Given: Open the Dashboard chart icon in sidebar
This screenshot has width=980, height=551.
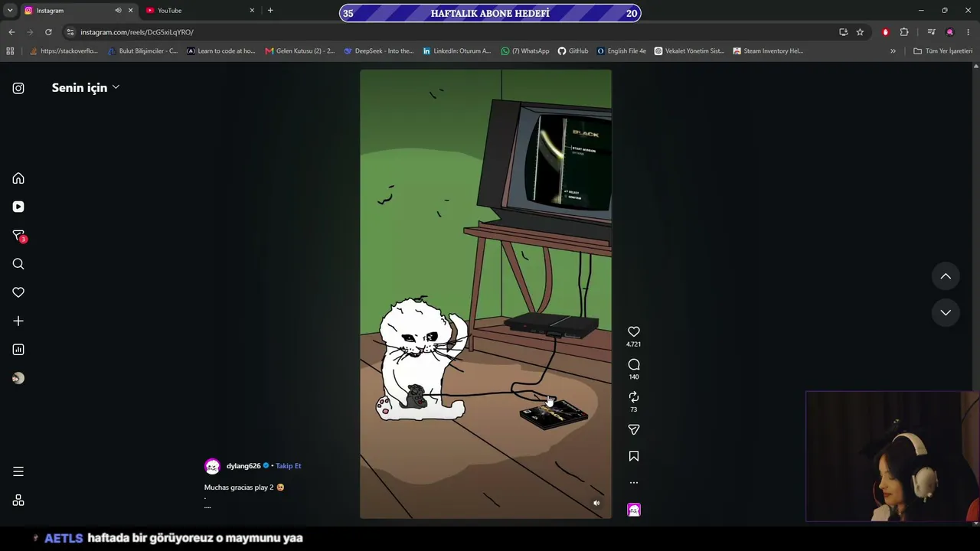Looking at the screenshot, I should click(x=18, y=350).
